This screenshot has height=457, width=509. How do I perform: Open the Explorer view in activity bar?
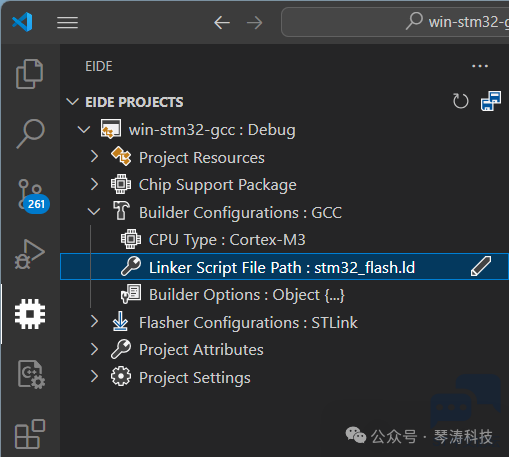pos(29,74)
